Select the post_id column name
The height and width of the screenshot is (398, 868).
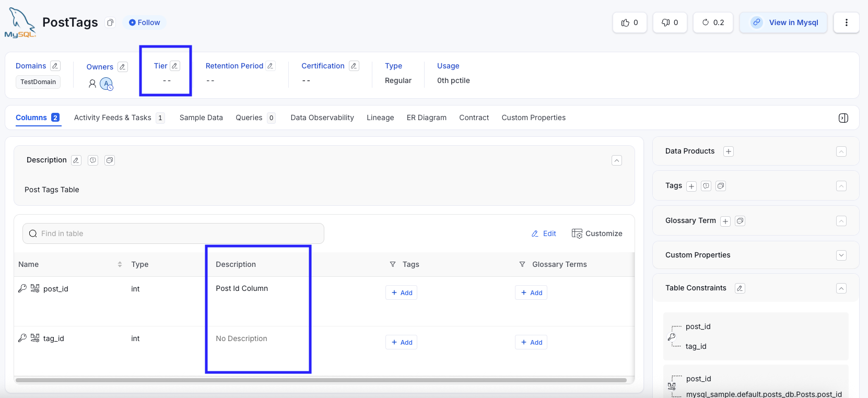pyautogui.click(x=56, y=289)
